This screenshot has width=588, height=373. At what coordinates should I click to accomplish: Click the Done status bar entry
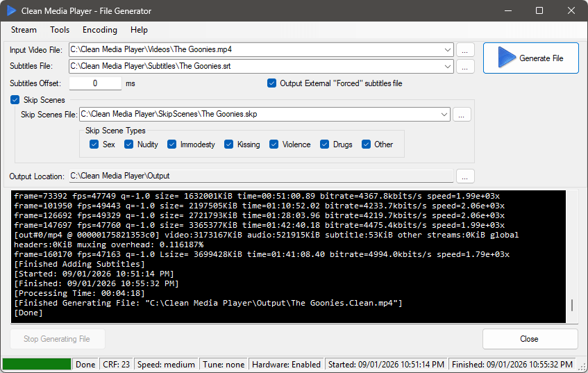coord(85,365)
